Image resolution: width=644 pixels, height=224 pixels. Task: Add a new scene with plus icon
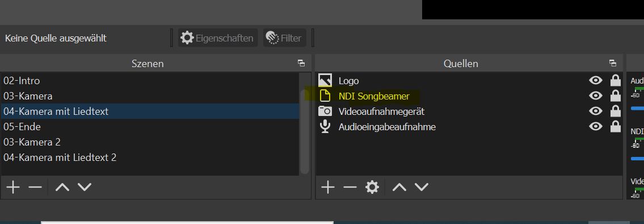13,188
